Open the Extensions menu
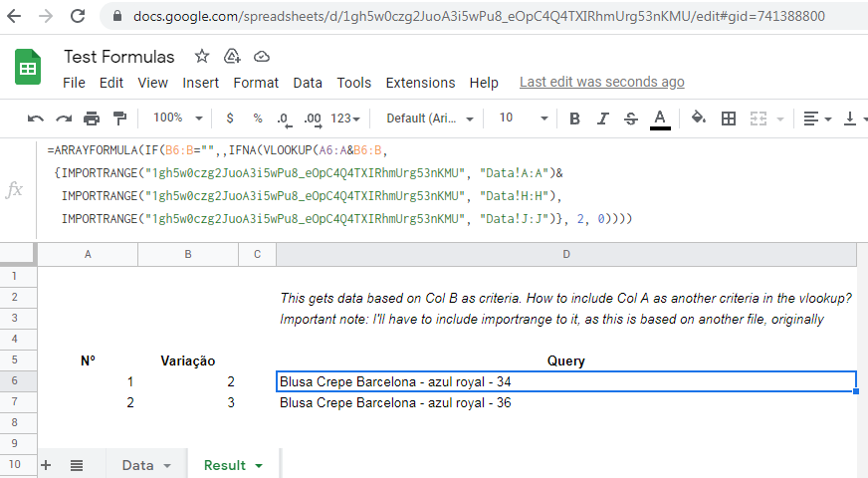Image resolution: width=868 pixels, height=478 pixels. (x=420, y=83)
